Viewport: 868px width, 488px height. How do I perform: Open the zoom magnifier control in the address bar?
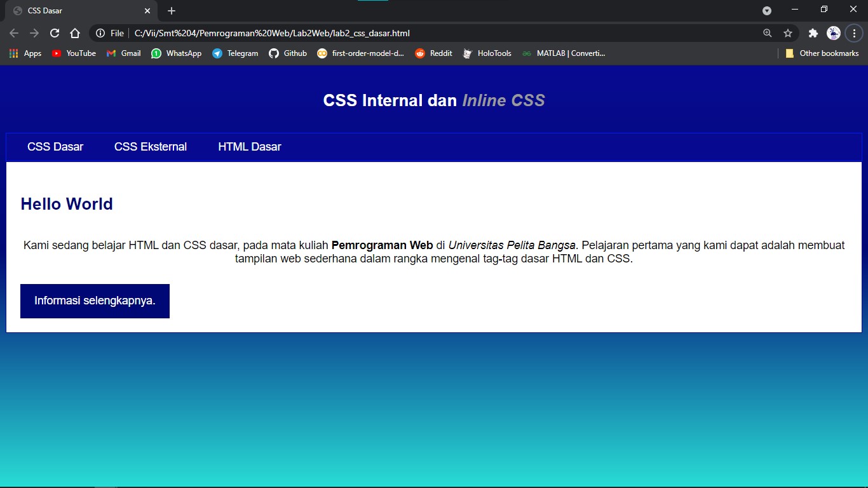[767, 32]
